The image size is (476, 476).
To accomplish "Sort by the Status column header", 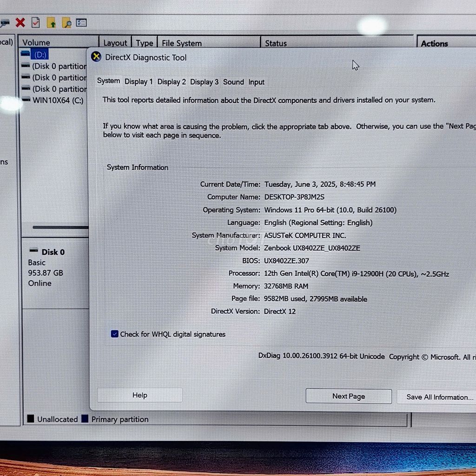I will click(337, 43).
